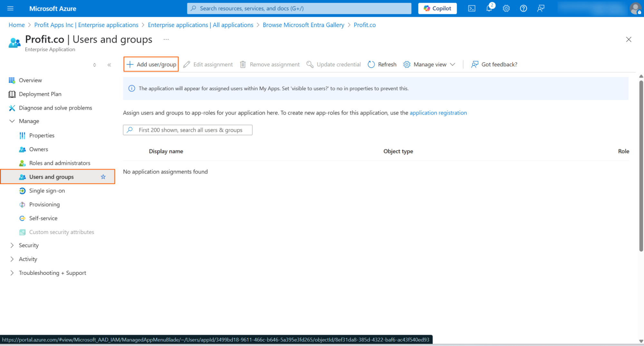The width and height of the screenshot is (644, 346).
Task: Open the notifications bell
Action: (489, 8)
